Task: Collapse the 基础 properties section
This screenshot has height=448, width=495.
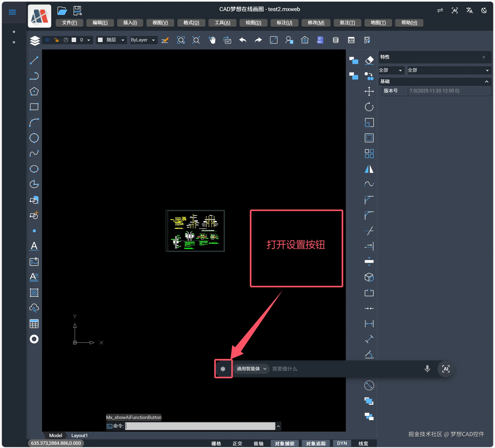Action: pos(486,81)
